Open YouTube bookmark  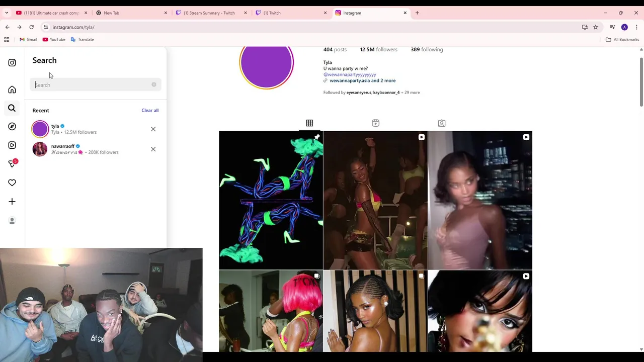[x=54, y=39]
